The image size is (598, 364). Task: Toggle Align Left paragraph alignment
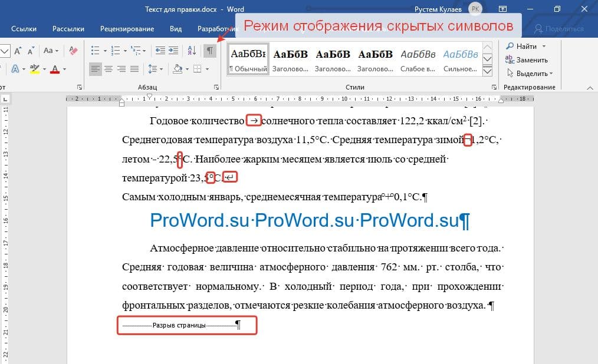[96, 69]
